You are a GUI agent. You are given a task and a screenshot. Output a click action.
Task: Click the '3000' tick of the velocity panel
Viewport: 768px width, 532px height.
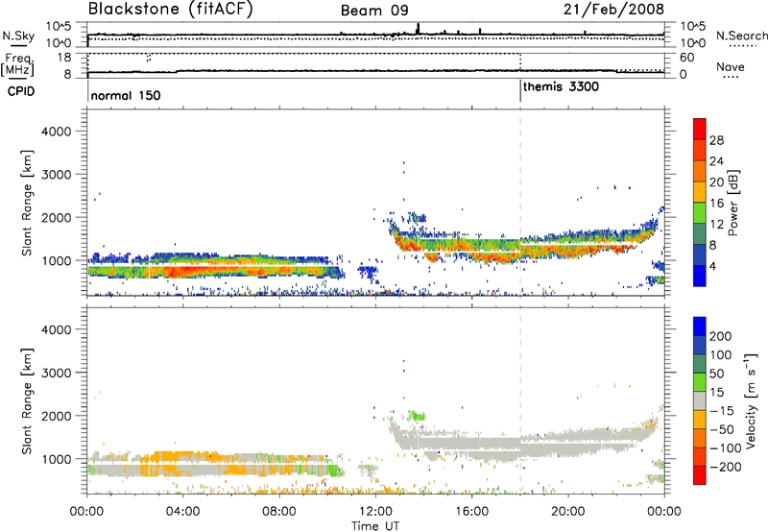57,373
